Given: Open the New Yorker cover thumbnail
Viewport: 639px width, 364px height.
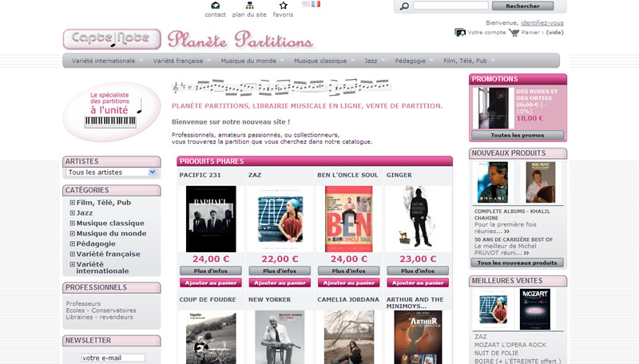Looking at the screenshot, I should tap(280, 337).
